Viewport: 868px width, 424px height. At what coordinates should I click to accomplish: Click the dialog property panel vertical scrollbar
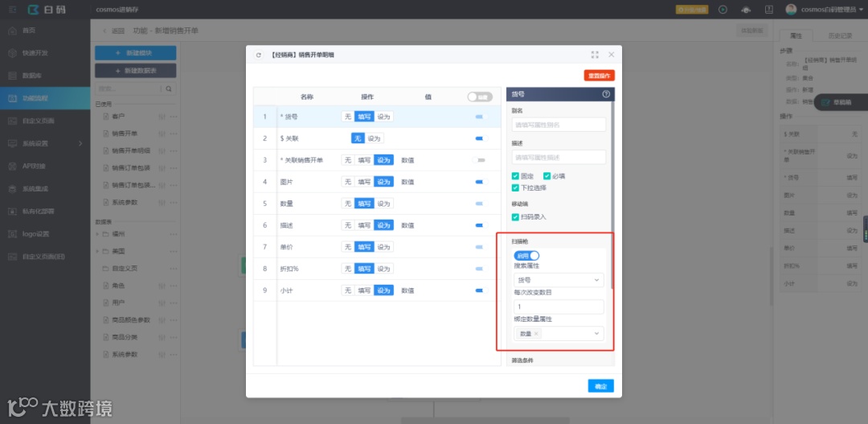(x=612, y=194)
